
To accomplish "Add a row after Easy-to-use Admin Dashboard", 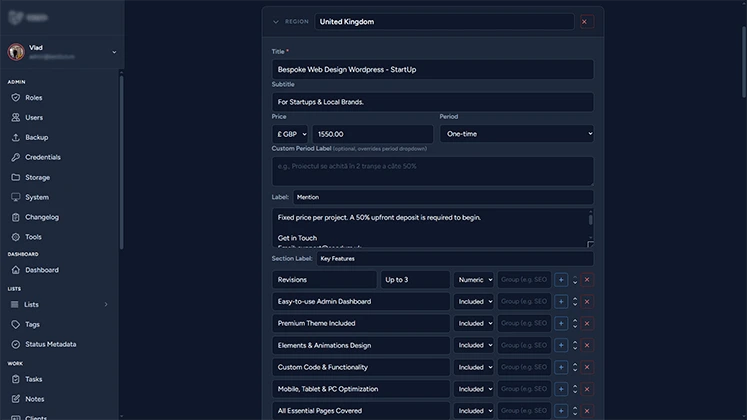I will pyautogui.click(x=561, y=301).
